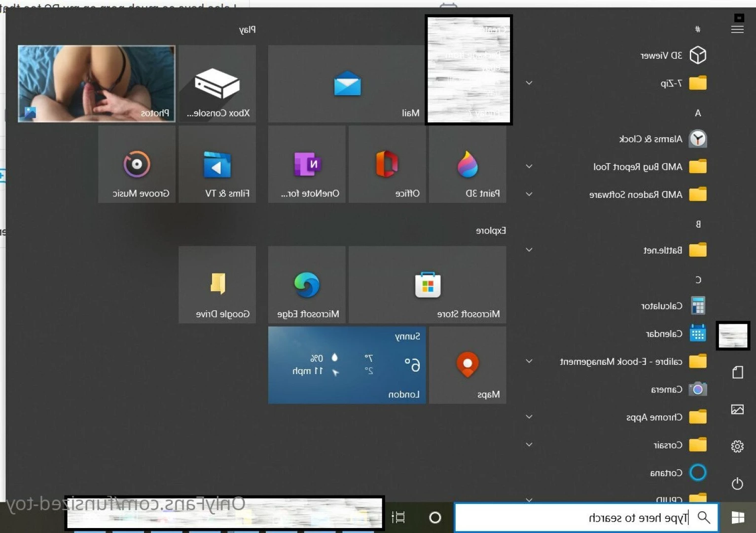The height and width of the screenshot is (533, 756).
Task: Open the Chrome Apps folder
Action: coord(666,417)
